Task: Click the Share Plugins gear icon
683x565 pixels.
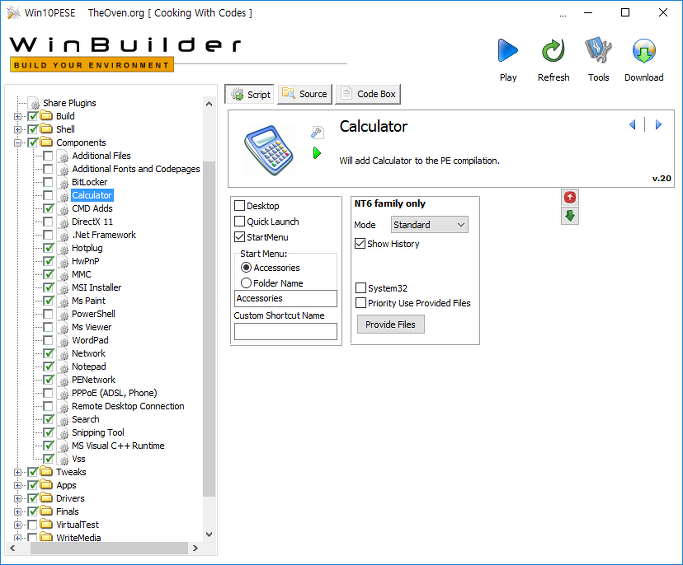Action: click(x=34, y=103)
